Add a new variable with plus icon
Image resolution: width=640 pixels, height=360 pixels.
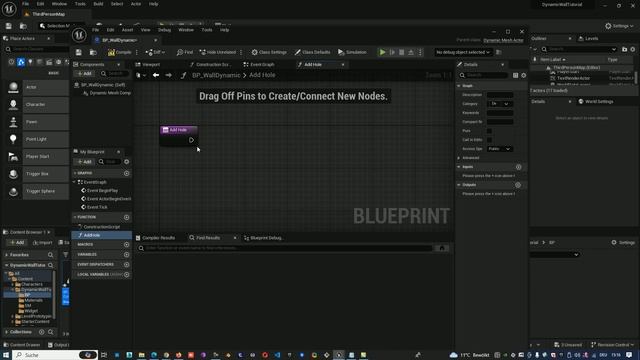point(127,254)
